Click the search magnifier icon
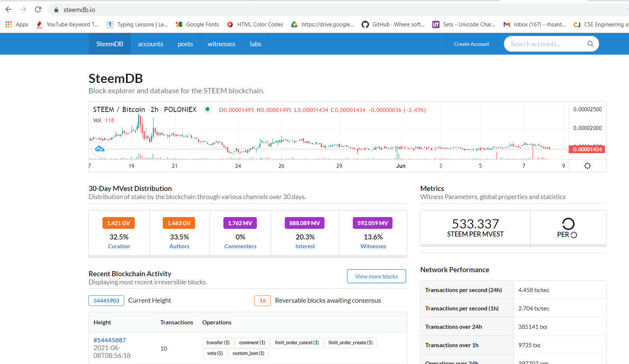The height and width of the screenshot is (364, 629). tap(590, 44)
